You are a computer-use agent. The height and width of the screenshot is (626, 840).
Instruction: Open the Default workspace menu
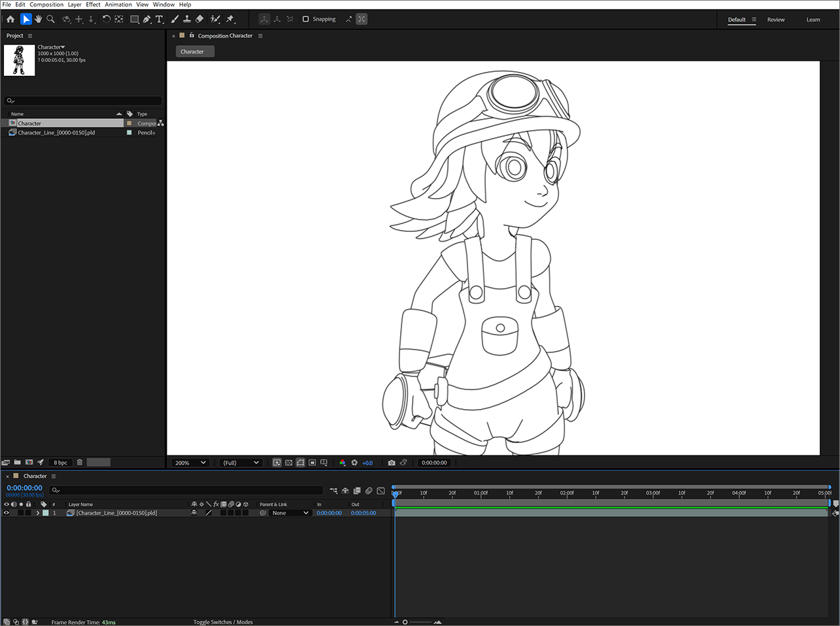point(754,20)
